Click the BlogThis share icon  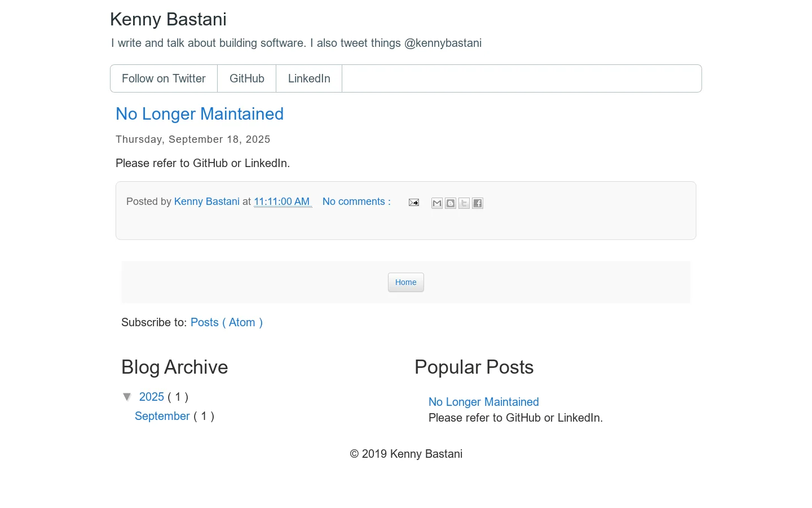point(451,203)
